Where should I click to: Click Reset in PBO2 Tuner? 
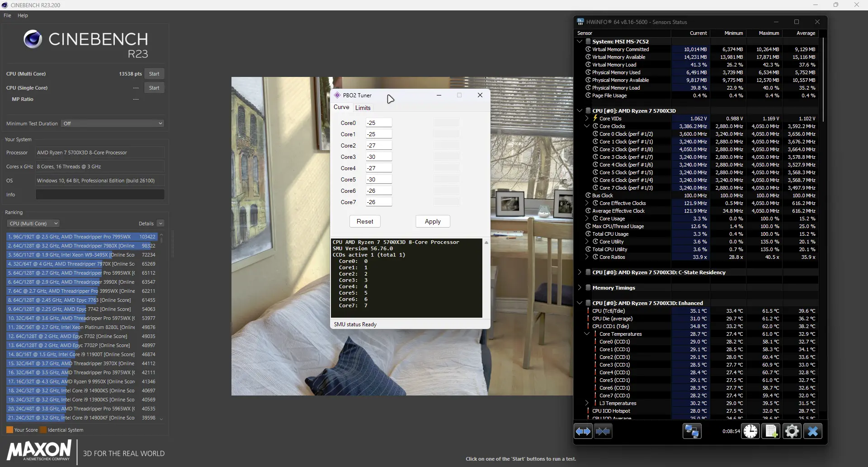tap(365, 221)
